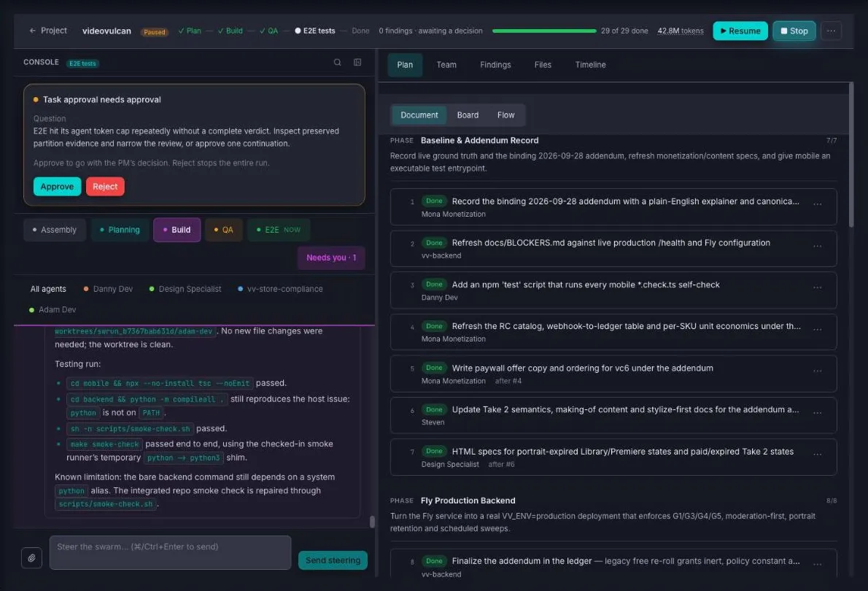868x591 pixels.
Task: Open top-right more options ellipsis
Action: click(x=831, y=31)
